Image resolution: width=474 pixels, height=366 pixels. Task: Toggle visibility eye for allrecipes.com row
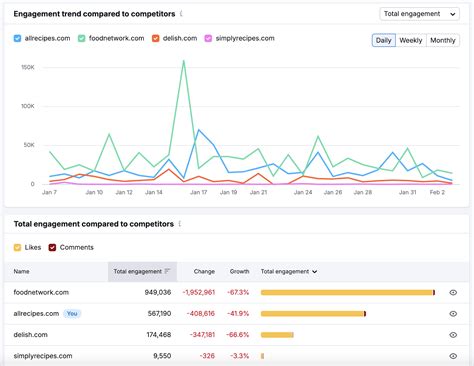coord(453,314)
